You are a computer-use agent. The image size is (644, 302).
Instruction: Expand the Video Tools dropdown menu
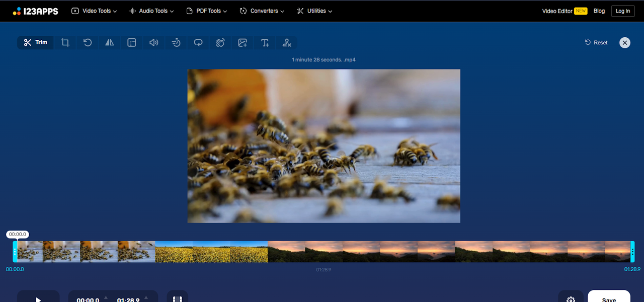(x=94, y=11)
